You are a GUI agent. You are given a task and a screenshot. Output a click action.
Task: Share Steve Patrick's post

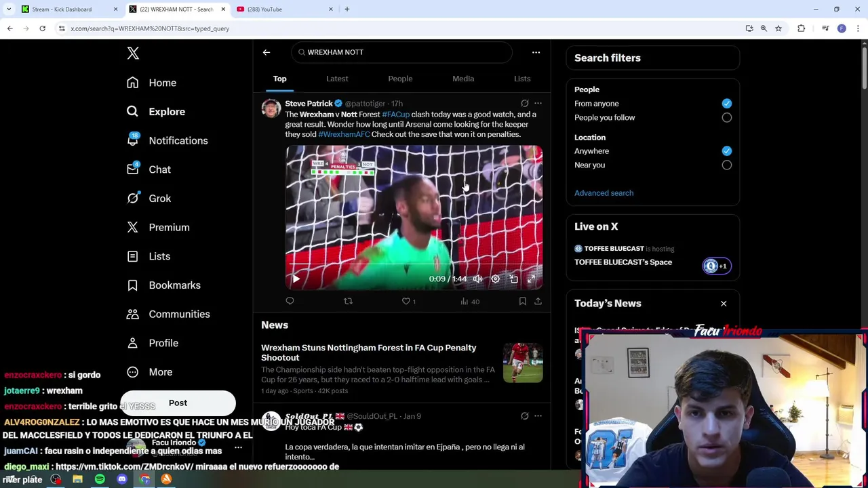[x=538, y=301]
